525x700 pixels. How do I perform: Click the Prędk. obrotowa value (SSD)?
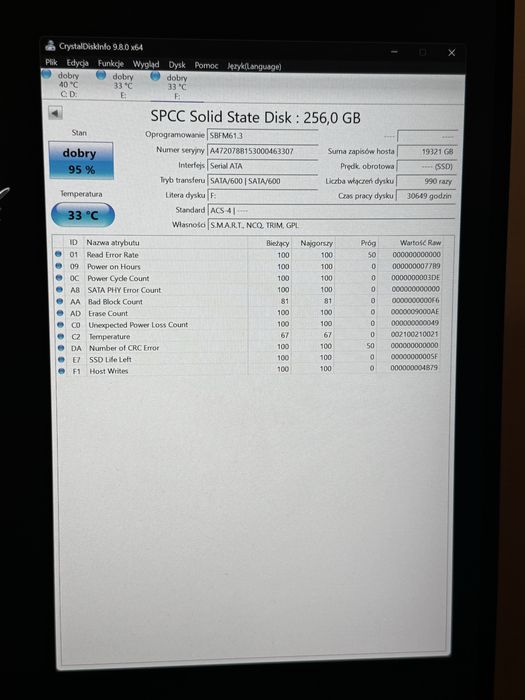click(426, 166)
